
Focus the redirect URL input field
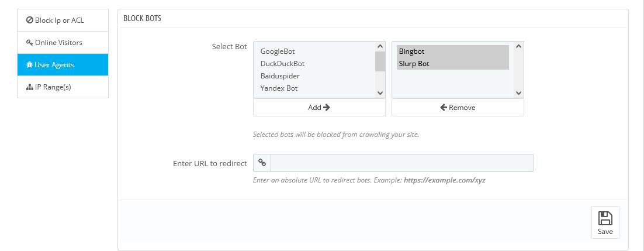click(x=402, y=163)
